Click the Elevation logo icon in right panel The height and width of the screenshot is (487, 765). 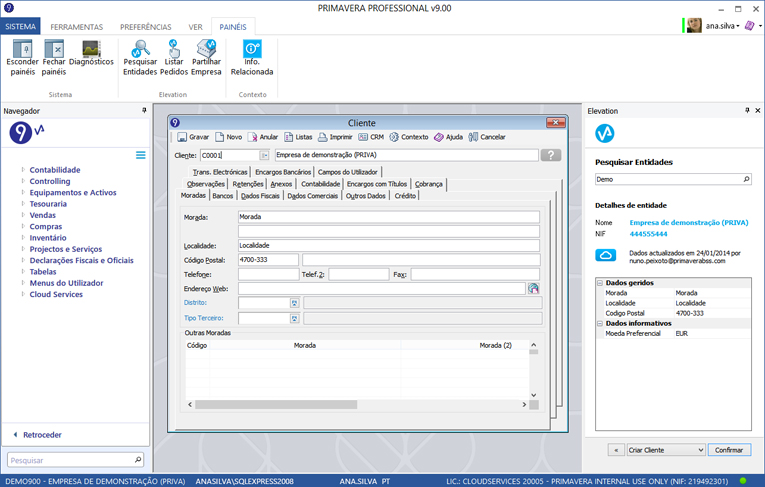pyautogui.click(x=604, y=133)
